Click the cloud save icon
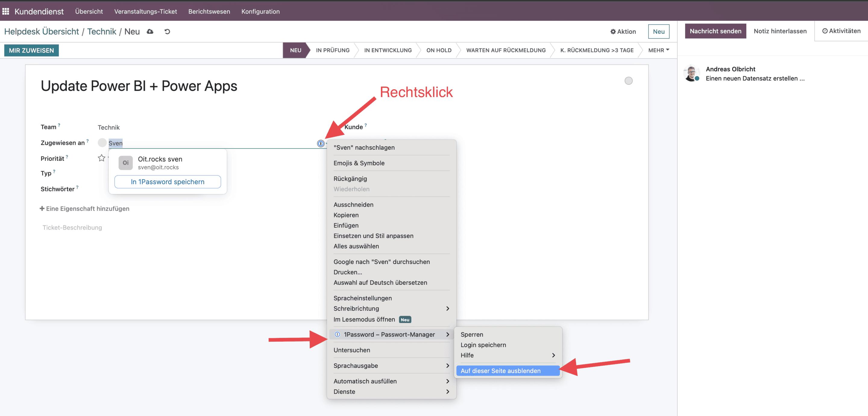The height and width of the screenshot is (416, 868). pyautogui.click(x=150, y=31)
